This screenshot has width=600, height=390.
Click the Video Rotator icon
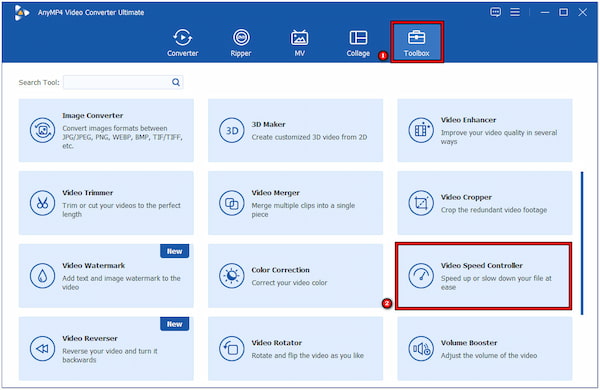[232, 348]
